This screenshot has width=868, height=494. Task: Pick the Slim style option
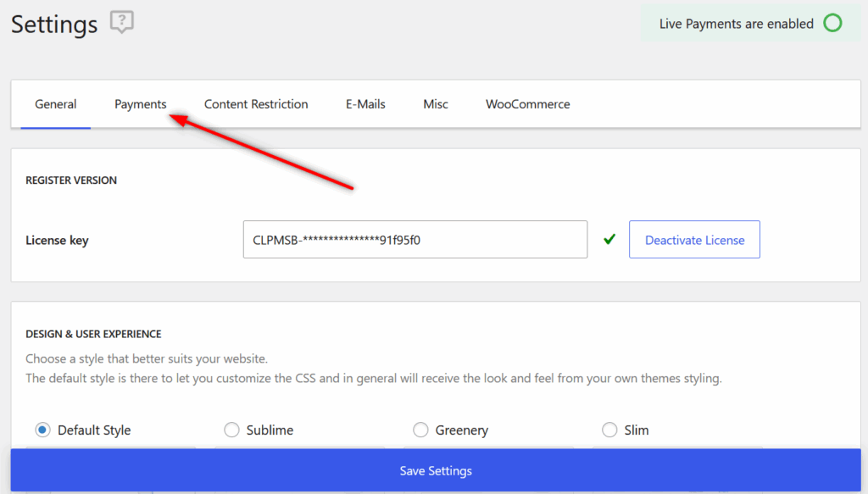coord(609,430)
